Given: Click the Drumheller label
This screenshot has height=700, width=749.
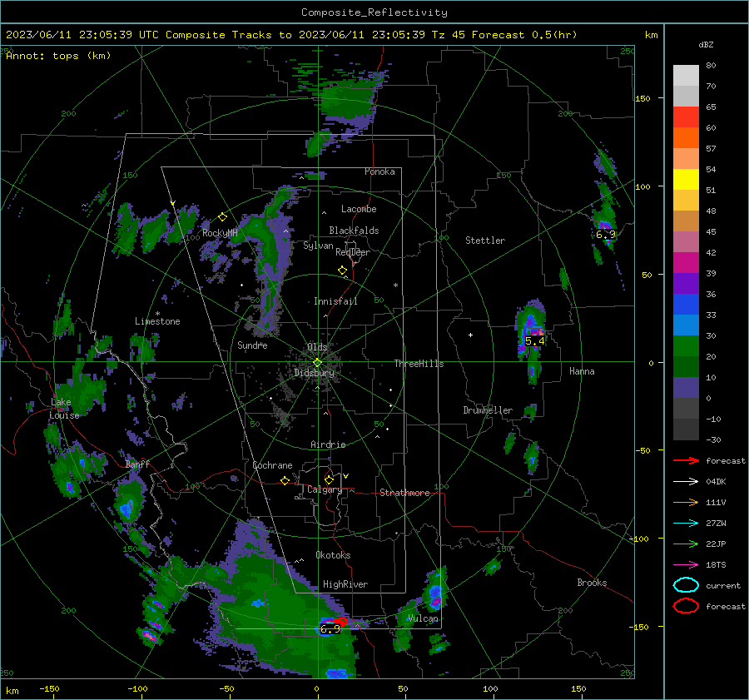Looking at the screenshot, I should coord(488,410).
